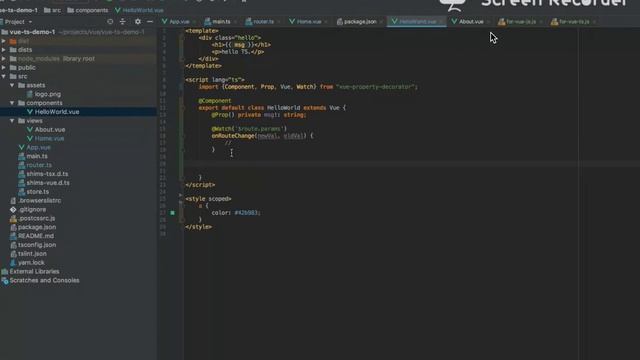Expand the public folder arrow

click(x=4, y=67)
